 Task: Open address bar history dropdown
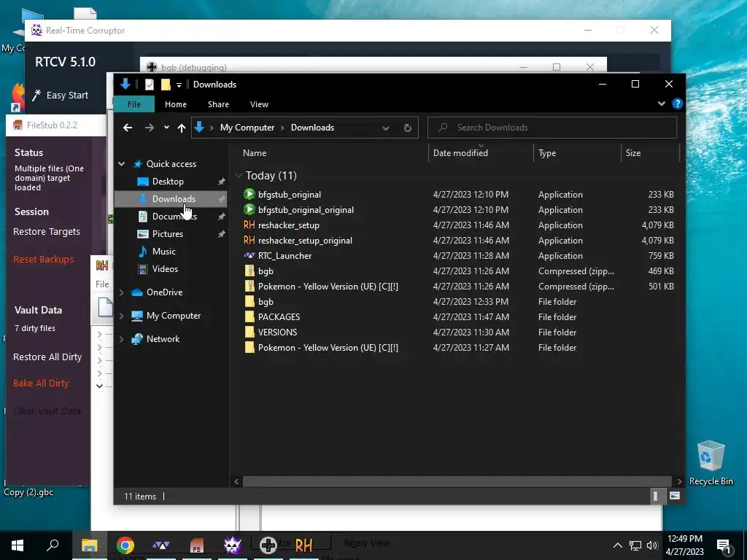click(386, 128)
